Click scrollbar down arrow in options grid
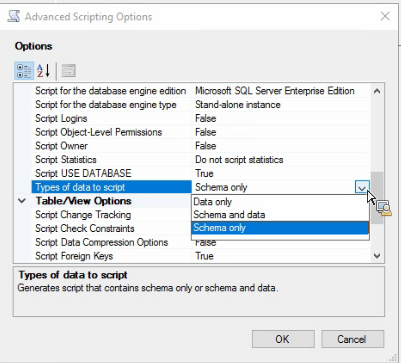The image size is (401, 363). 377,256
